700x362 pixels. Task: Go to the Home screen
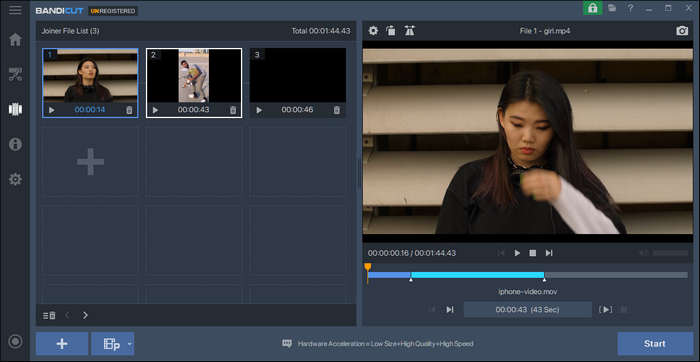coord(15,39)
